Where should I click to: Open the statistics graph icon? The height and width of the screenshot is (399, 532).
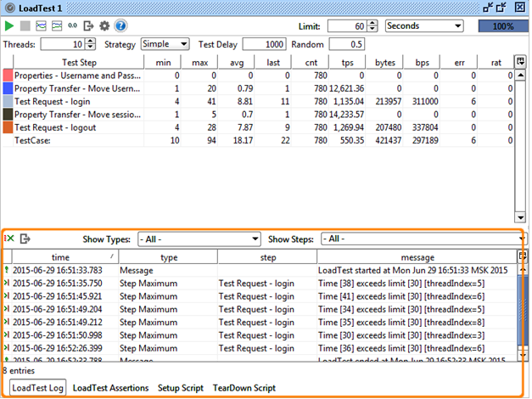(41, 25)
